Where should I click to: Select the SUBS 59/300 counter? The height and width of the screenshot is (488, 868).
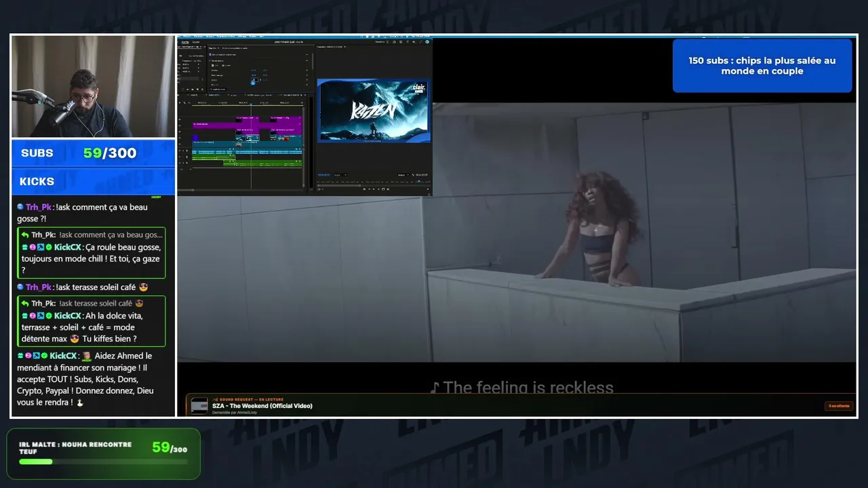click(x=94, y=153)
